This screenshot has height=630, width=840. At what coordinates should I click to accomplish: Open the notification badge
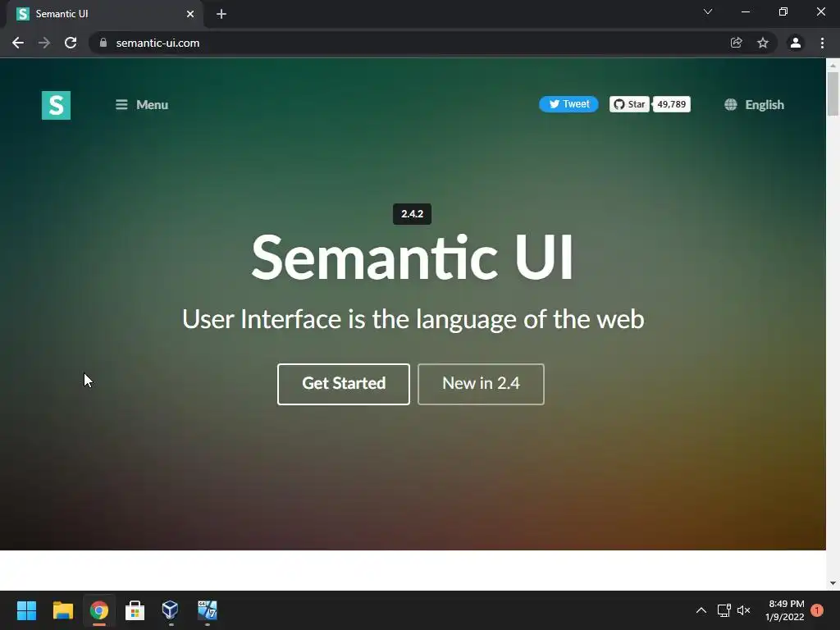coord(817,610)
